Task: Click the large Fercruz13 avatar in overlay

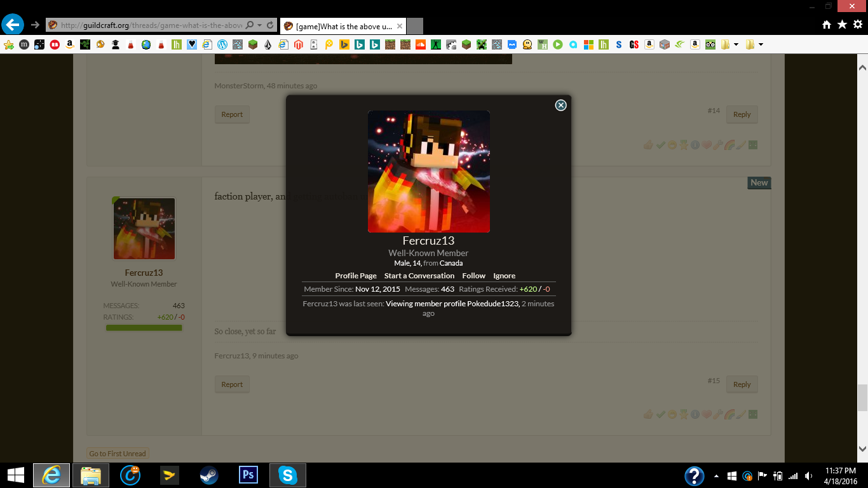Action: click(x=429, y=172)
